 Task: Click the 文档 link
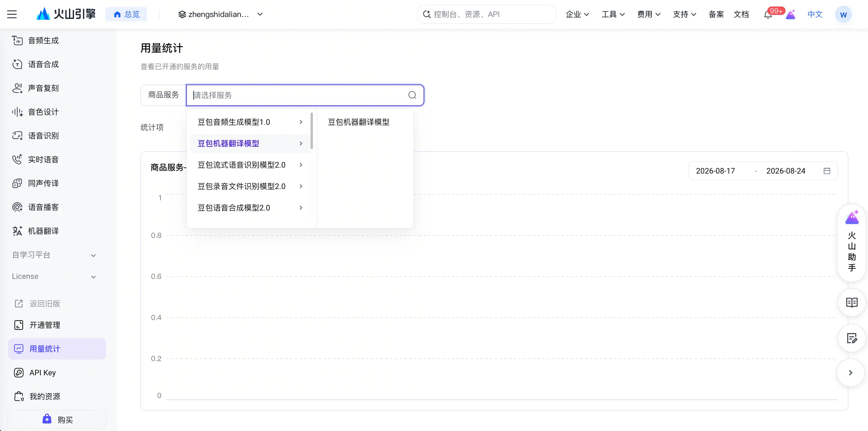click(741, 14)
